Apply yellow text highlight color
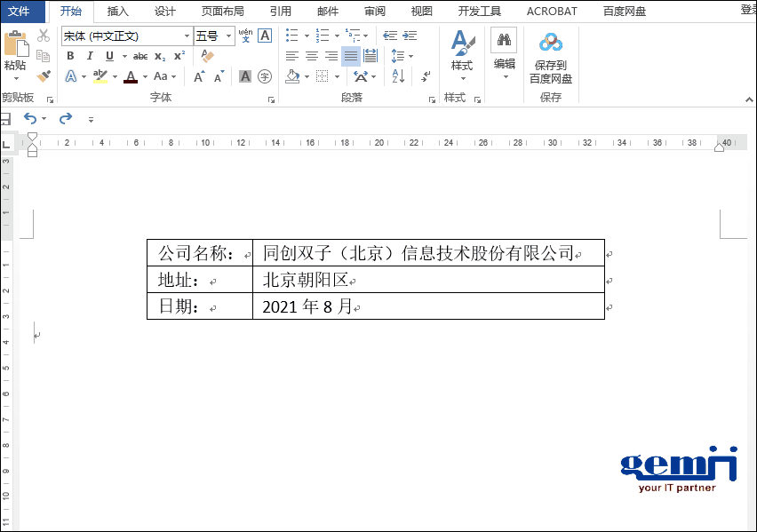 click(x=99, y=75)
